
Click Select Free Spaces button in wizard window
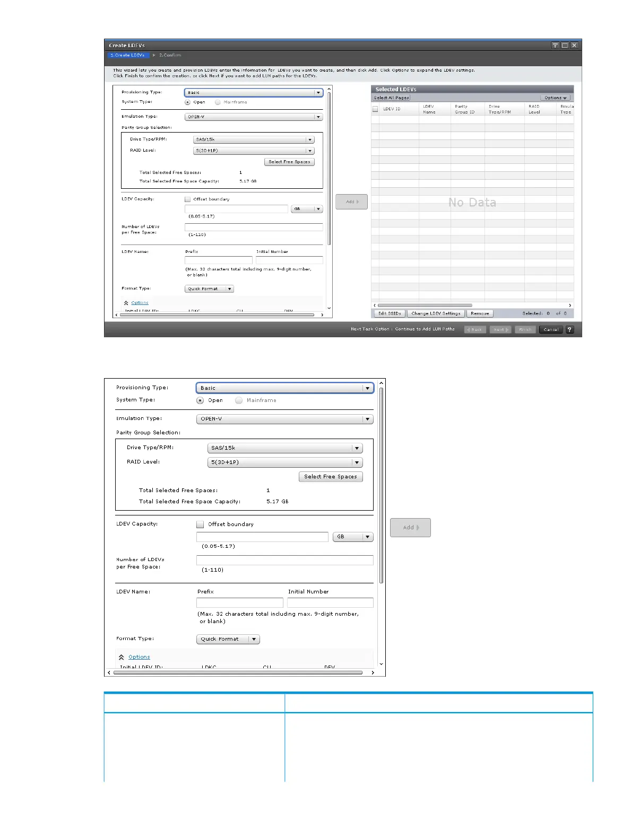289,162
